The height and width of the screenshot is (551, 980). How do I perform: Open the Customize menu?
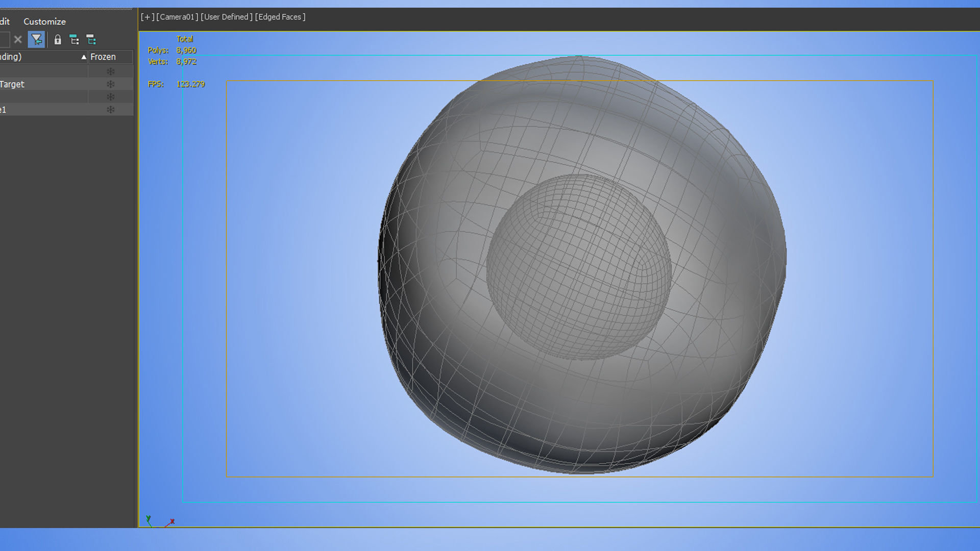tap(44, 21)
